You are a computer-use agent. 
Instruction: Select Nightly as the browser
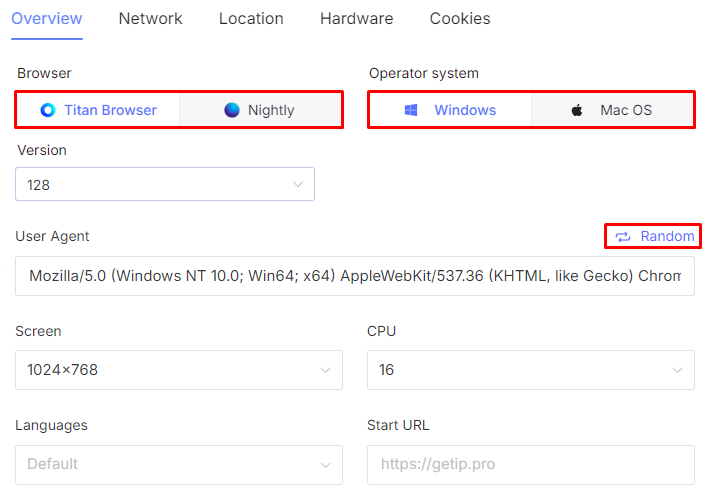point(260,110)
